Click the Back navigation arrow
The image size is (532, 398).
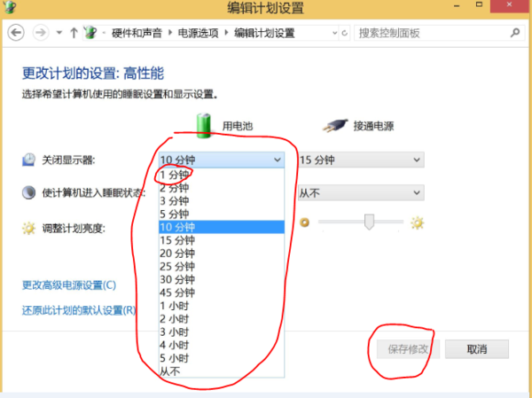16,33
